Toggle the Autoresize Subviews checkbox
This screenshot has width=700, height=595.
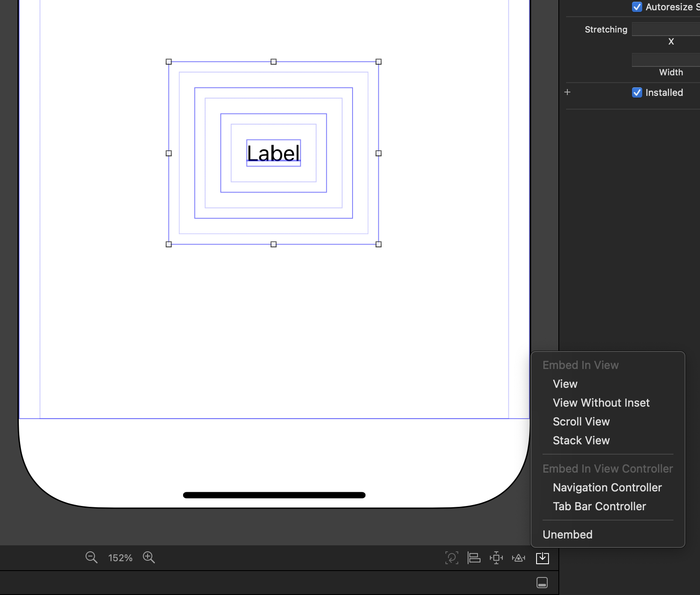click(637, 7)
